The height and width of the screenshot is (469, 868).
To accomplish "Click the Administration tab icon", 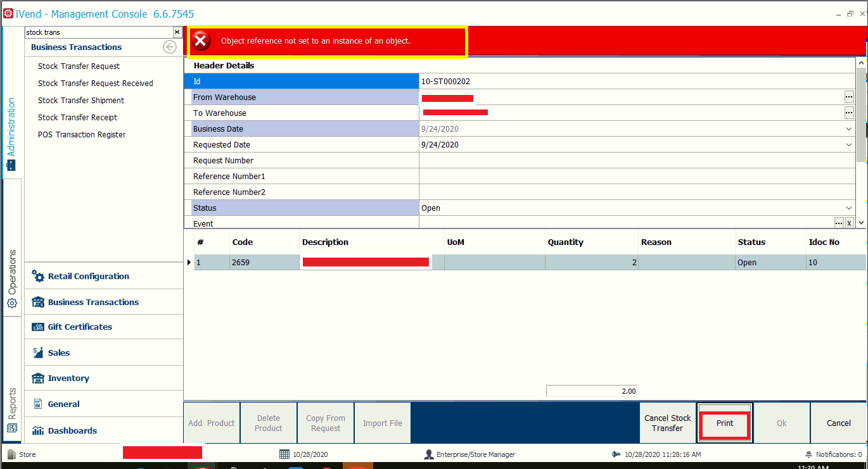I will click(x=11, y=165).
